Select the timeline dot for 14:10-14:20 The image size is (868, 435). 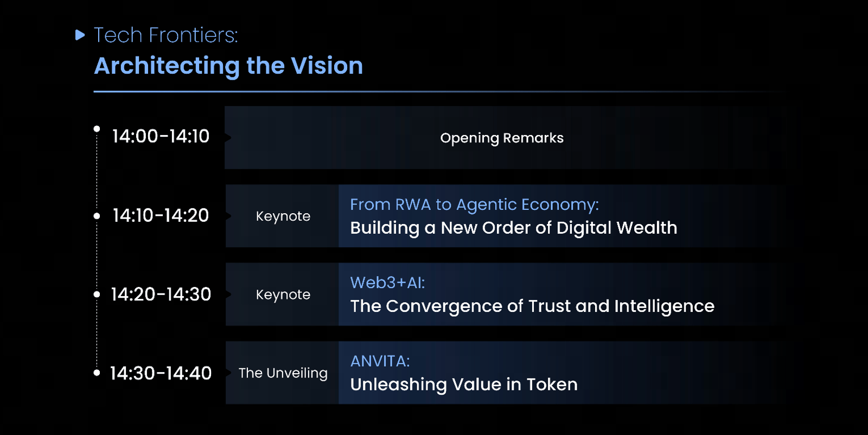[97, 216]
